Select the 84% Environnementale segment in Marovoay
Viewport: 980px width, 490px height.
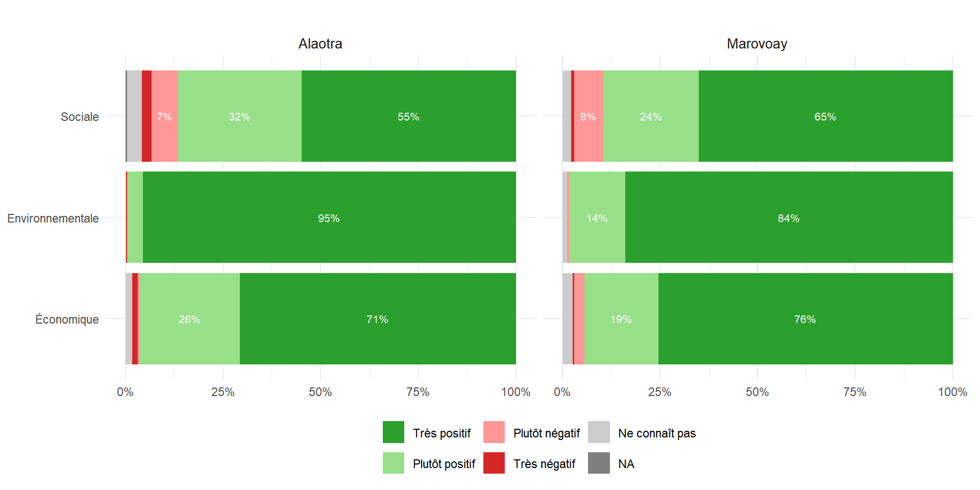(788, 217)
